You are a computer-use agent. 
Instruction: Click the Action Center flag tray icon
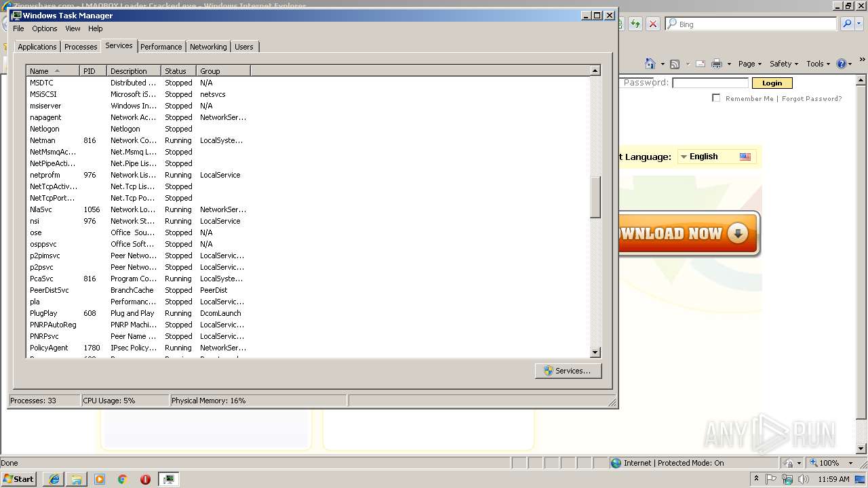click(772, 479)
